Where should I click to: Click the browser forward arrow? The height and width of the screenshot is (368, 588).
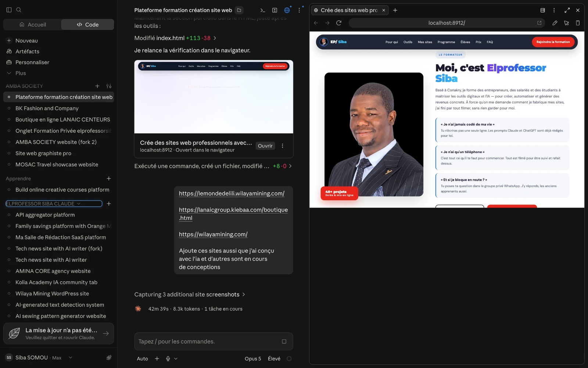click(327, 23)
